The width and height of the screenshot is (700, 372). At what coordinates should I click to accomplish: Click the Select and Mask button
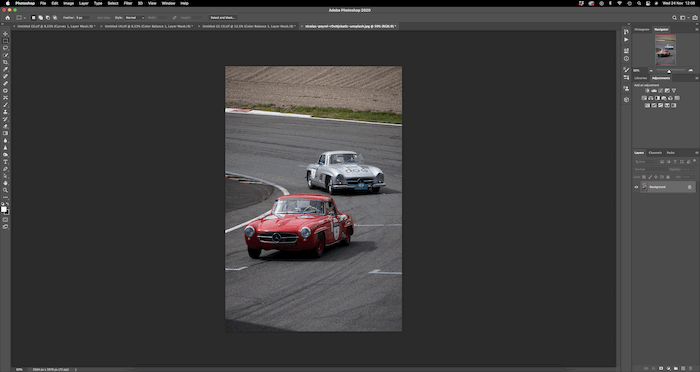[223, 18]
